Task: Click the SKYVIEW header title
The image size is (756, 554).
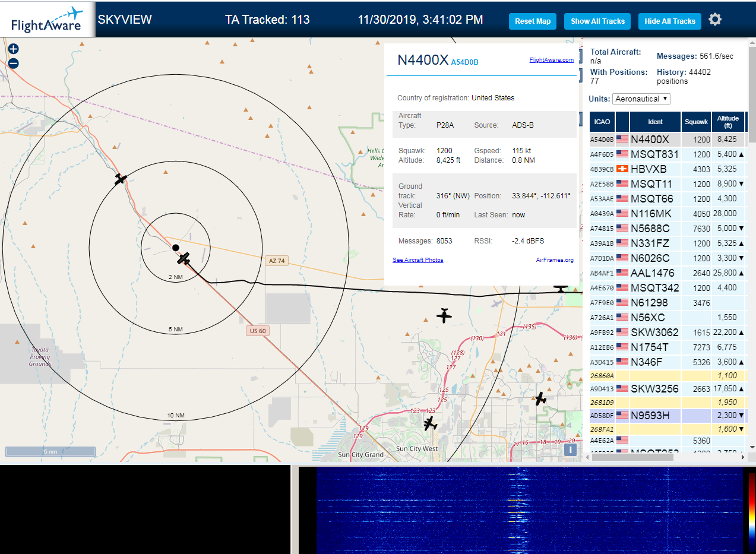Action: [125, 20]
